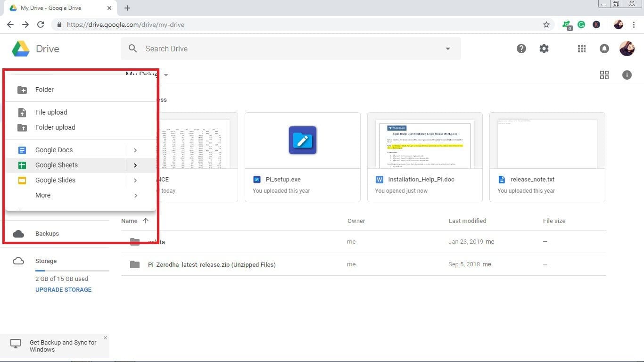Open the Settings gear icon
This screenshot has height=362, width=644.
544,49
